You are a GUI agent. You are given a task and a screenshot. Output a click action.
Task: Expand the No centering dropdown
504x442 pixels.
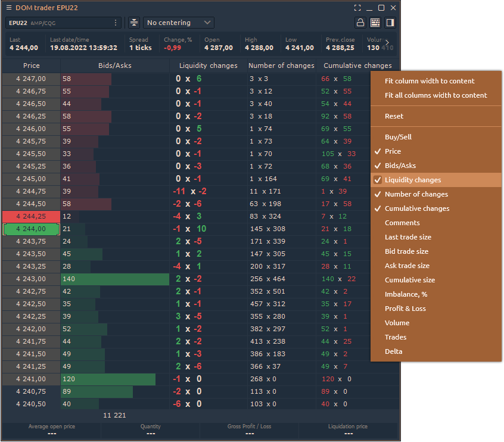179,23
